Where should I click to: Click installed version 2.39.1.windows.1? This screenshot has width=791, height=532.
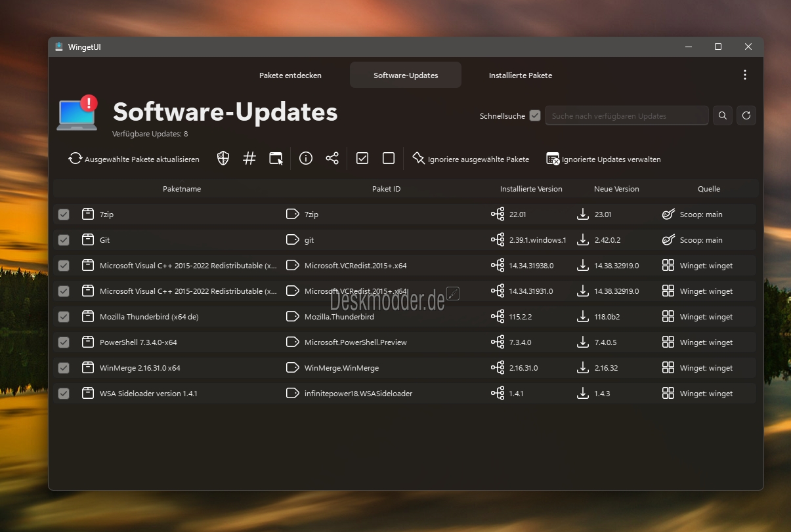[x=538, y=240]
